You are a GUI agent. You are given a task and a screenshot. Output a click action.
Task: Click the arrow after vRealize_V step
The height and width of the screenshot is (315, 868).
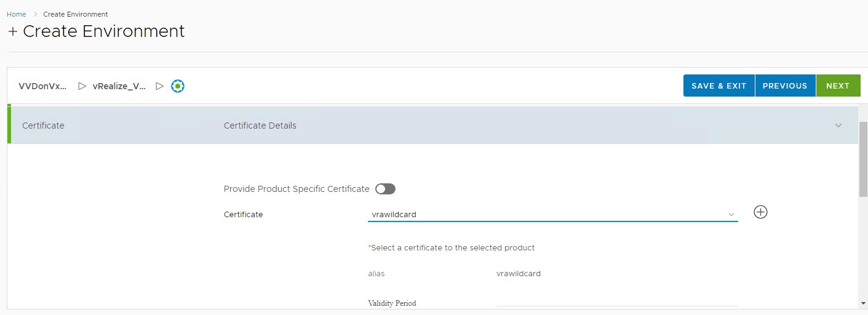[159, 87]
